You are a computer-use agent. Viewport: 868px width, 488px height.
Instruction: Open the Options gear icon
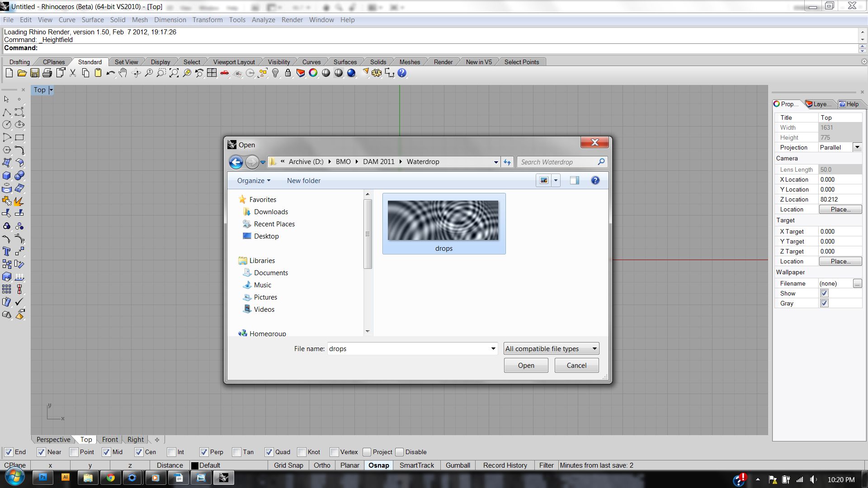click(x=377, y=73)
